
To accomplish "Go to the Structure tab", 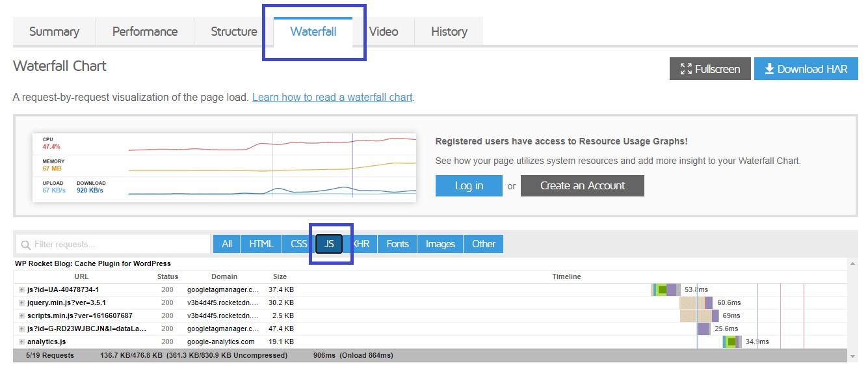I will (233, 32).
